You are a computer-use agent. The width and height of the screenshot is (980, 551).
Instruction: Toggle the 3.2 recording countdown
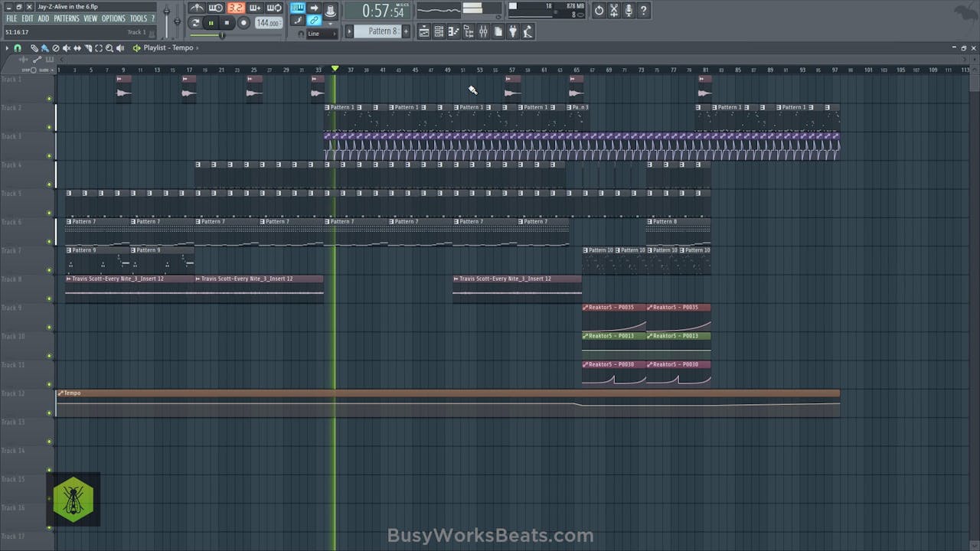coord(236,8)
